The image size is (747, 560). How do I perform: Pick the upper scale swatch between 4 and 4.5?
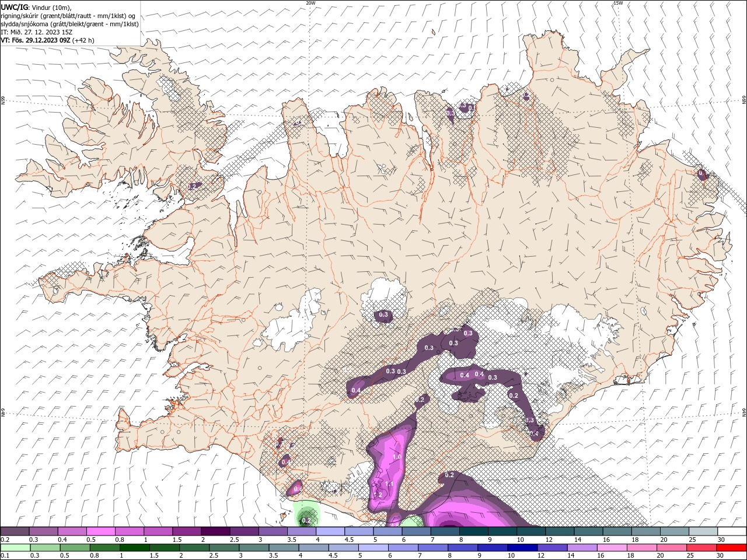click(x=330, y=531)
